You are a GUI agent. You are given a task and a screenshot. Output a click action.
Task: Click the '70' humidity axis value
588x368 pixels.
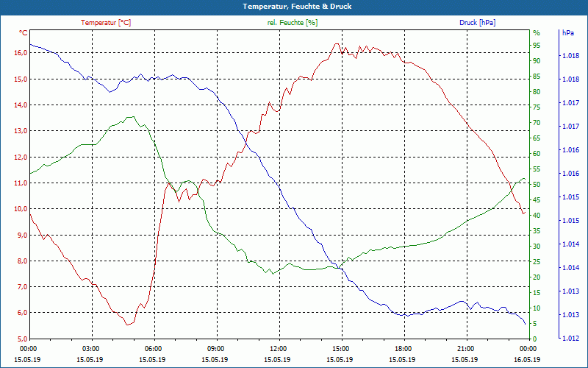[x=537, y=123]
